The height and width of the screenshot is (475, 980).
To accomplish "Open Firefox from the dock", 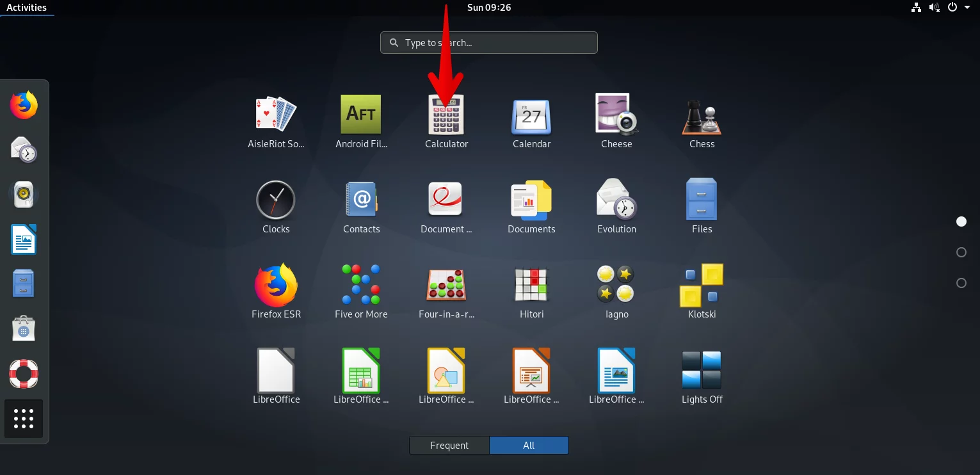I will click(24, 106).
